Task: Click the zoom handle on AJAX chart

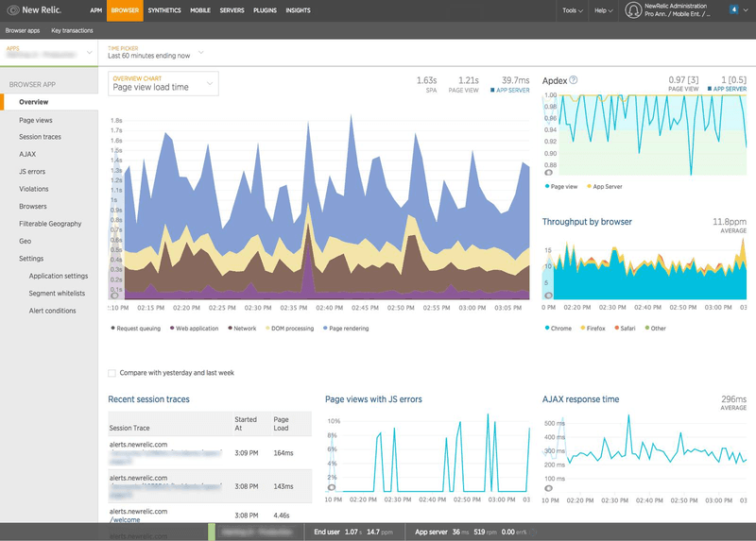Action: [549, 488]
